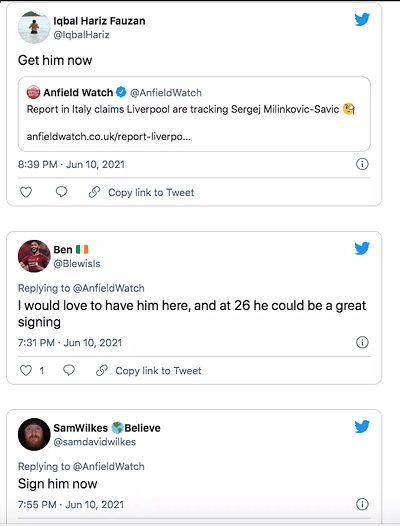Like Ben's tweet with heart icon
Screen dimensions: 400x526
click(26, 370)
